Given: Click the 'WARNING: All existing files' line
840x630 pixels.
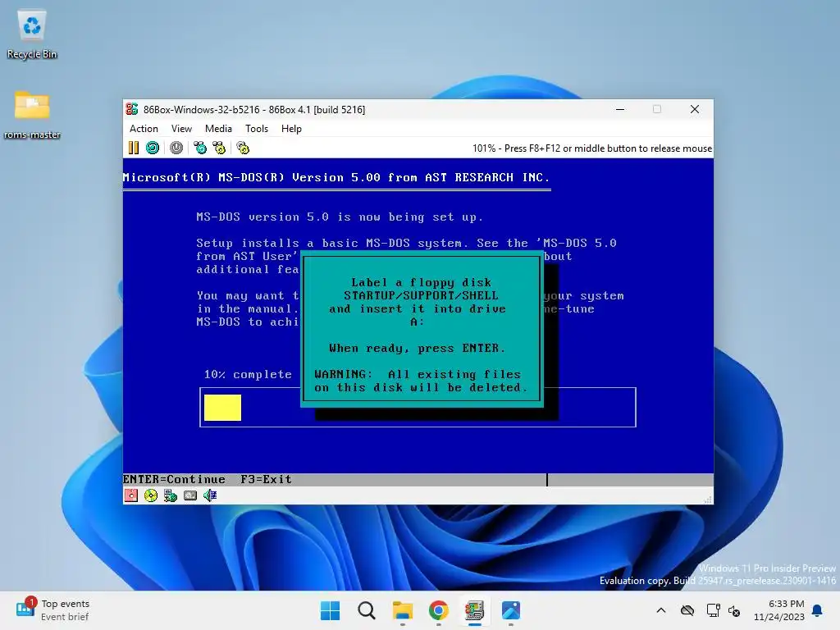Looking at the screenshot, I should pos(418,374).
